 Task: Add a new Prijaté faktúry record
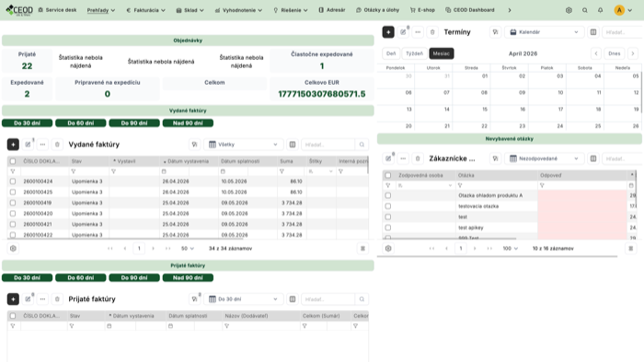tap(13, 299)
